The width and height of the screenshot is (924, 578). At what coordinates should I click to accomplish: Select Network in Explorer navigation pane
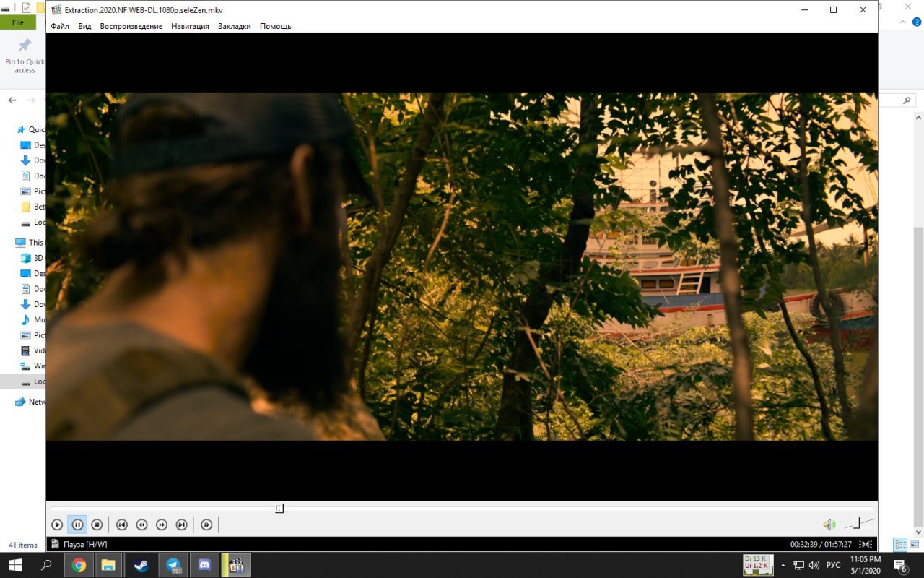(x=30, y=402)
